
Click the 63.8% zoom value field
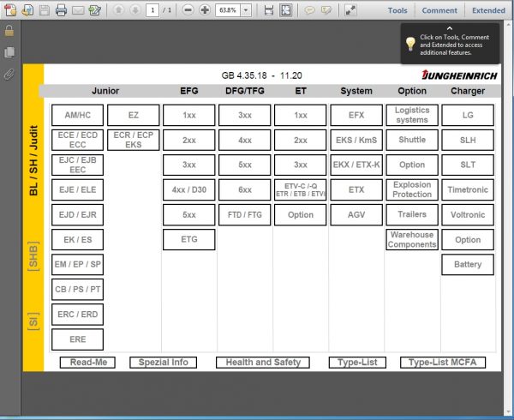coord(228,10)
